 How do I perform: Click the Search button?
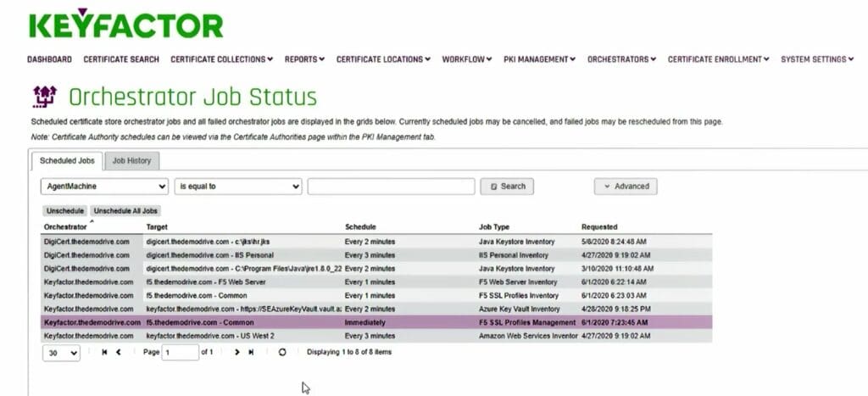click(x=507, y=187)
